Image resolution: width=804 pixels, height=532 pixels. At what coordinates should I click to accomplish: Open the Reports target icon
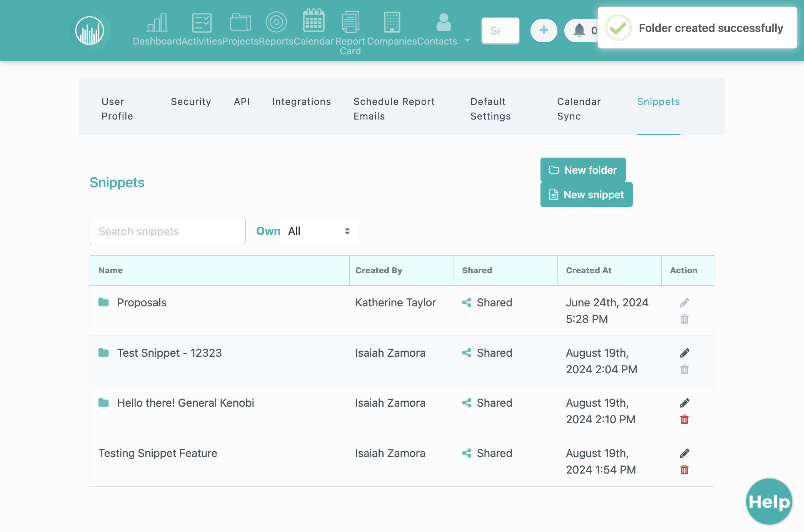(x=276, y=22)
